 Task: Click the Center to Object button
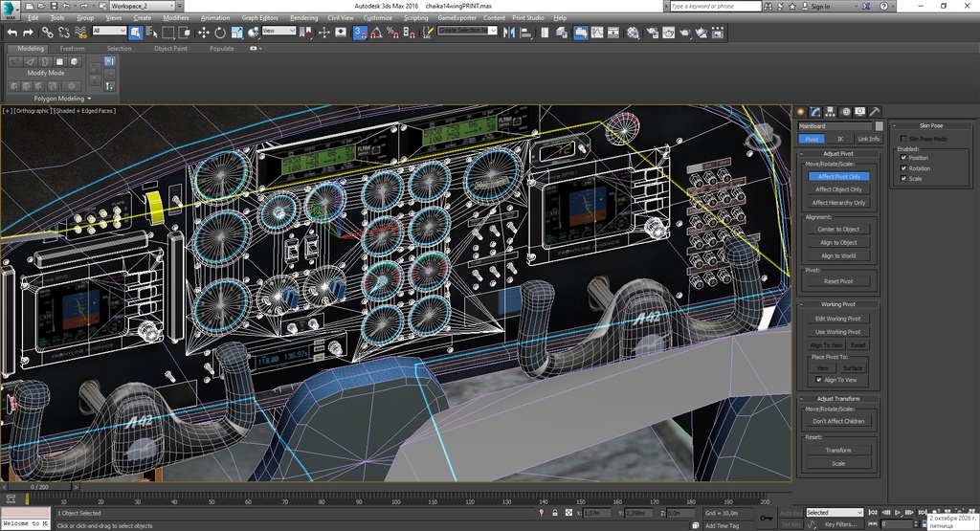pos(838,230)
